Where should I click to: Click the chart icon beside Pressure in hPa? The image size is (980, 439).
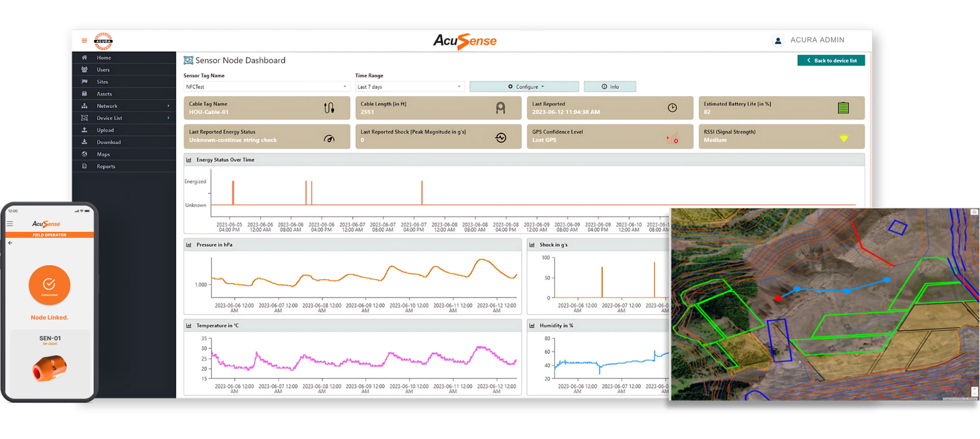189,245
